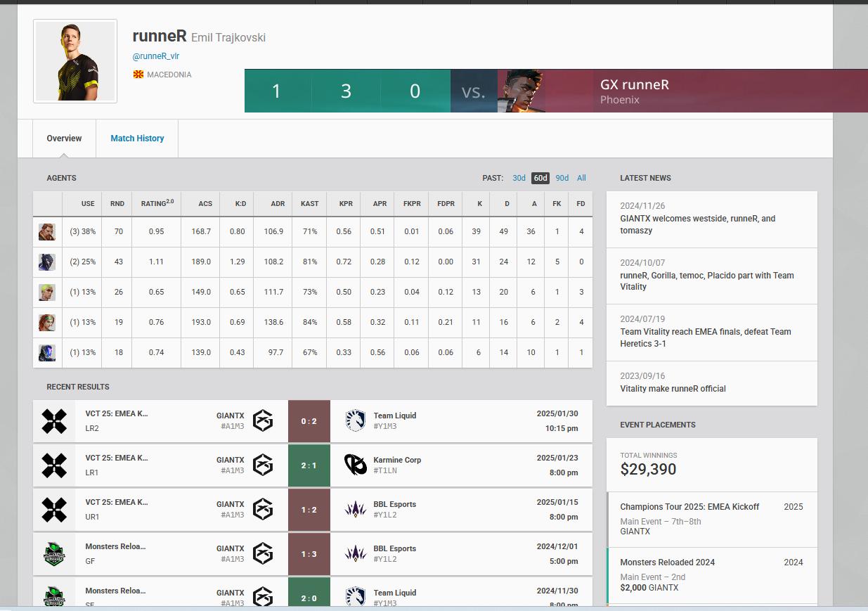
Task: Select the 60d stats filter
Action: pos(540,178)
